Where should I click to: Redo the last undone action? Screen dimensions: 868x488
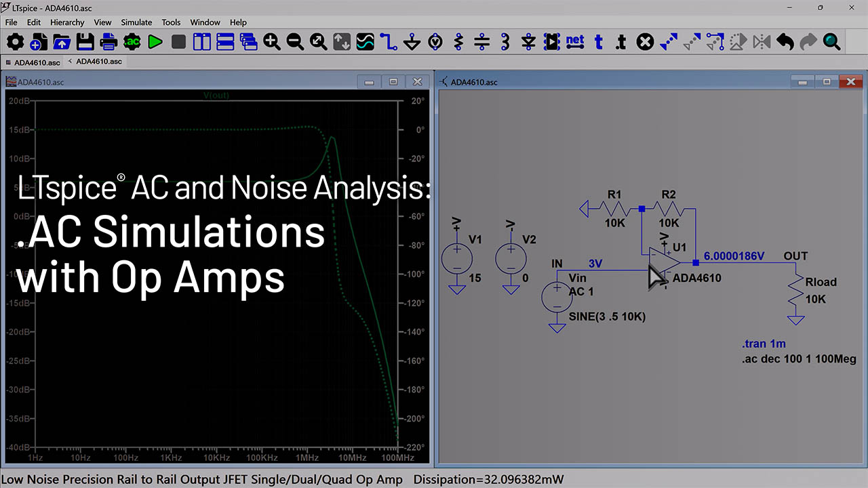coord(808,42)
